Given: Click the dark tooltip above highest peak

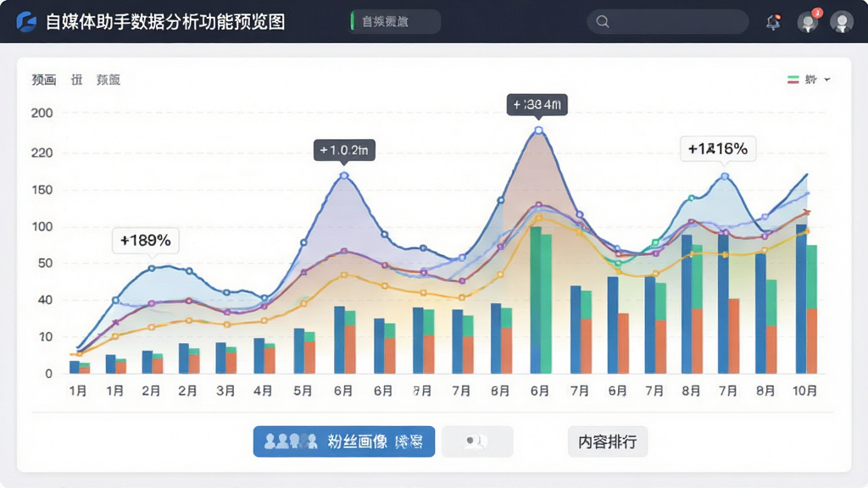Looking at the screenshot, I should pos(537,104).
